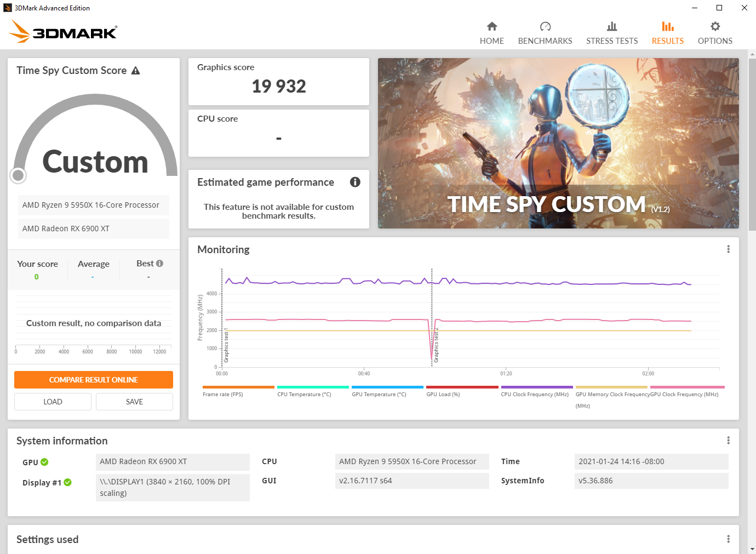Switch to the Results tab

667,33
